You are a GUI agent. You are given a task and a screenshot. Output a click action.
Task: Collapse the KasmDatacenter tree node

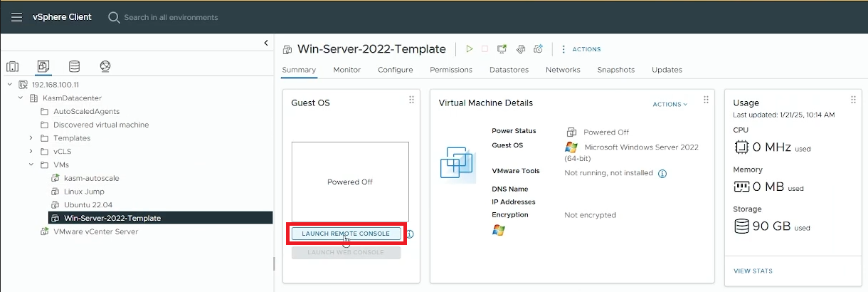click(21, 98)
